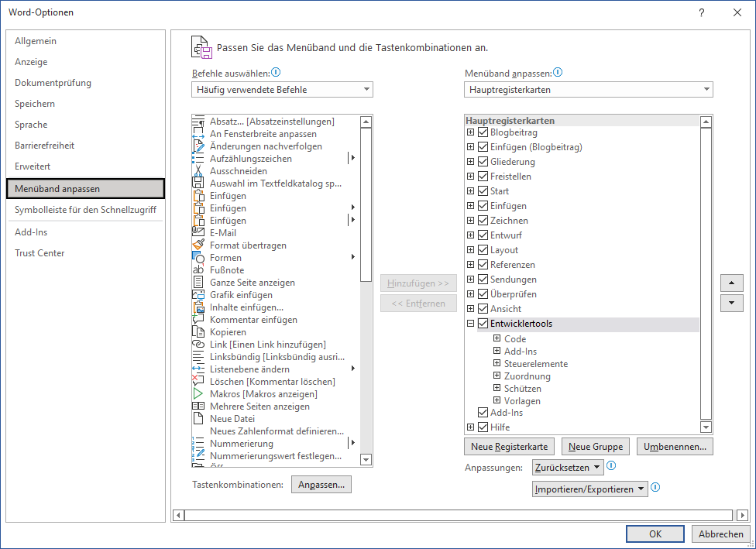The height and width of the screenshot is (549, 756).
Task: Select the Ganze Seite anzeigen icon
Action: click(x=198, y=283)
